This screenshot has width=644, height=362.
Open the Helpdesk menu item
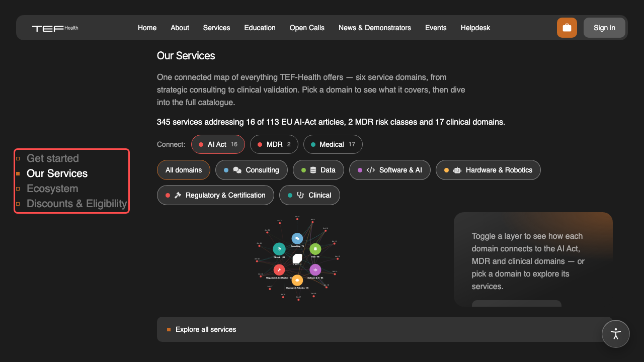click(x=475, y=28)
